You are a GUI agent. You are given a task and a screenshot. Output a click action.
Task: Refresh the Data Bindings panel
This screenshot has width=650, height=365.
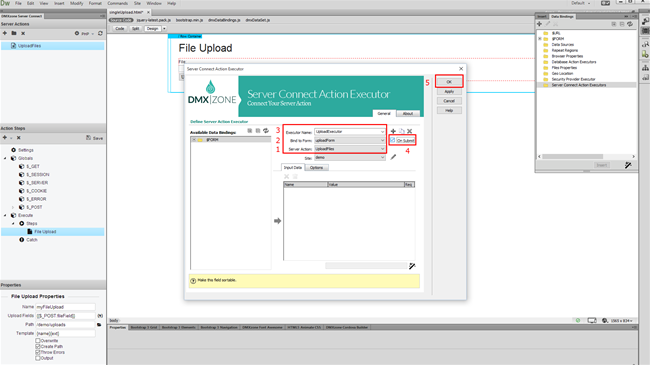click(630, 24)
